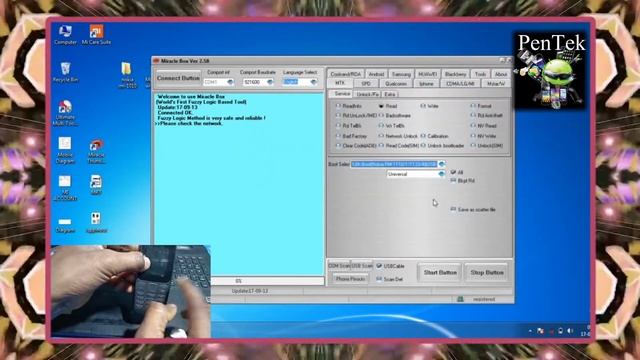
Task: Switch to the Unlock/Fix sub-tab
Action: [367, 94]
